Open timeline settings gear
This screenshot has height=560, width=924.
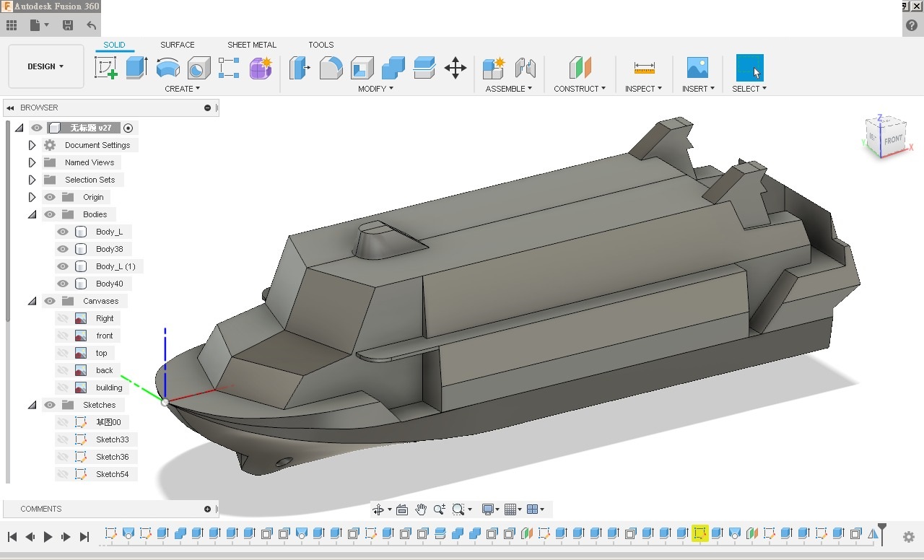click(x=909, y=537)
